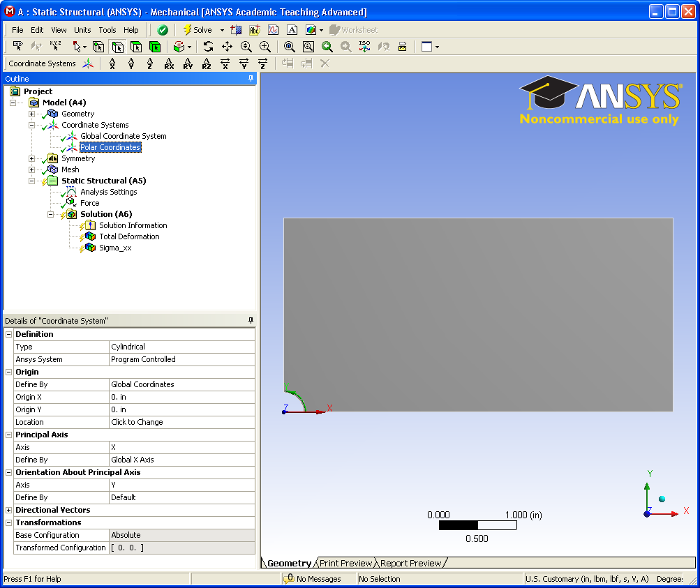Select the Rotate view tool

[208, 47]
